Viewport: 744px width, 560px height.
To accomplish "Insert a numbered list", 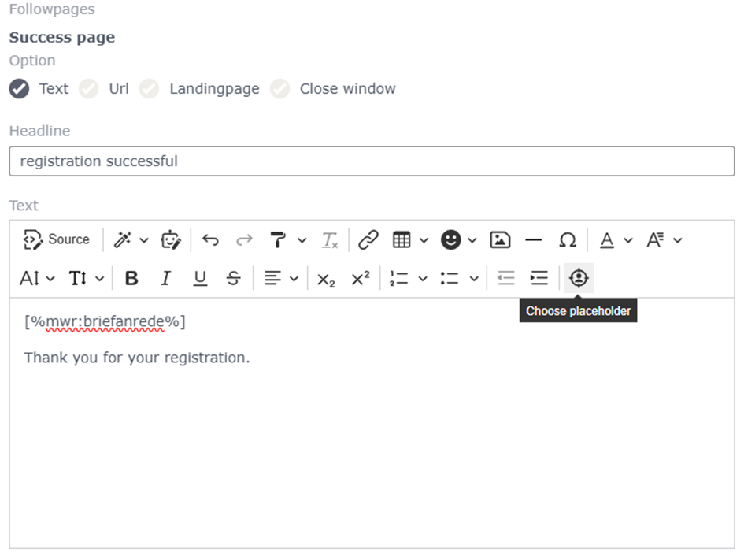I will [x=398, y=278].
